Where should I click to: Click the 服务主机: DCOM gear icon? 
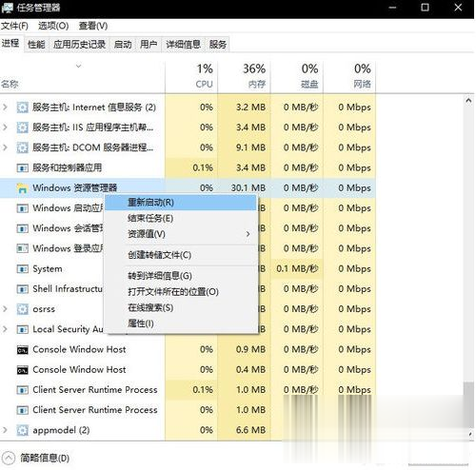(x=22, y=147)
